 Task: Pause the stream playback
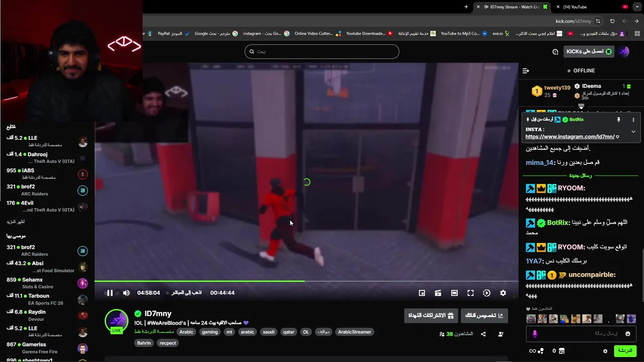tap(110, 293)
